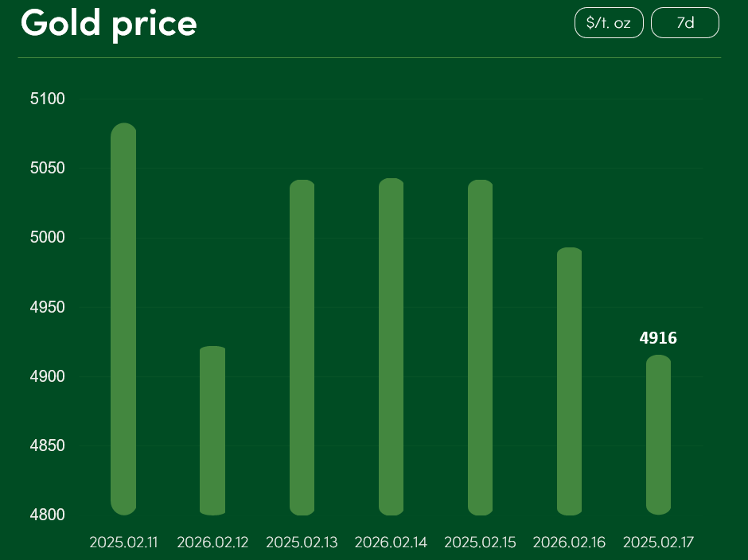Image resolution: width=748 pixels, height=560 pixels.
Task: Click the Gold price title
Action: (x=109, y=23)
